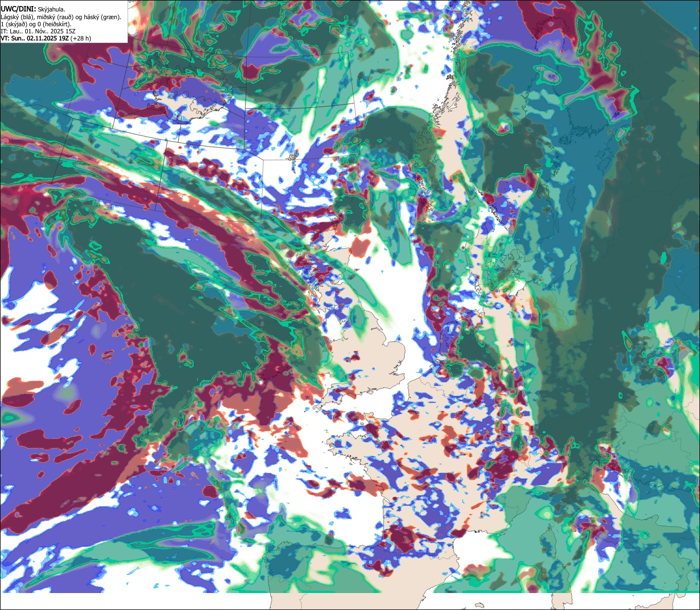700x610 pixels.
Task: Click the '0 (heiðskírt)' legend text
Action: click(x=54, y=25)
